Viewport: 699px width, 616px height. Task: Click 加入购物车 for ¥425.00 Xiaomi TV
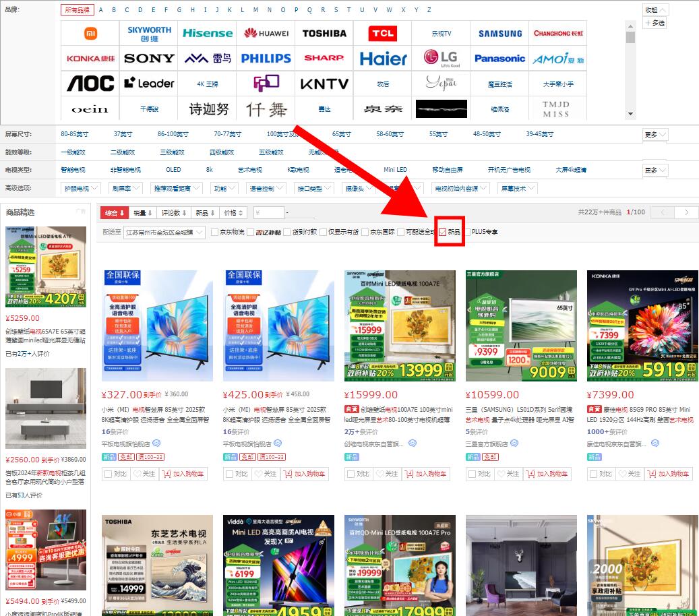point(305,474)
